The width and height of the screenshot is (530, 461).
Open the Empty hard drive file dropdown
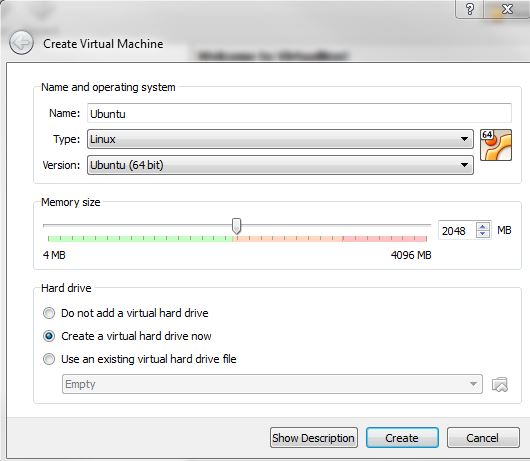pyautogui.click(x=272, y=384)
